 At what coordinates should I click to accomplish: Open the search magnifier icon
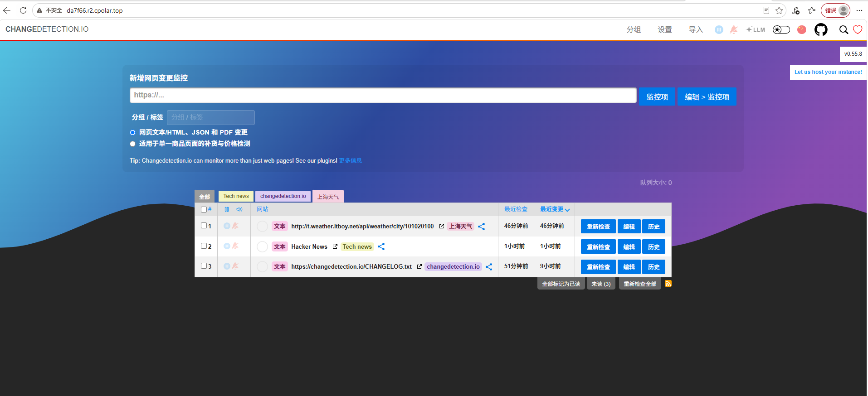point(844,29)
